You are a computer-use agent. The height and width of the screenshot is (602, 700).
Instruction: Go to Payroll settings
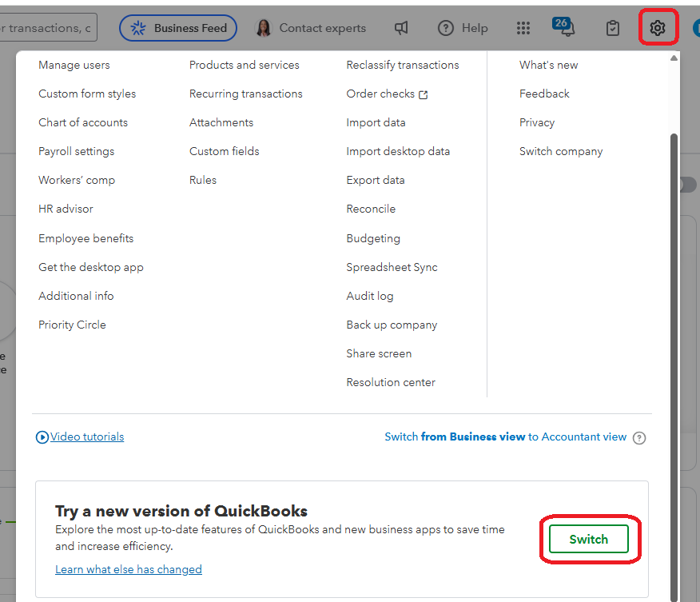click(77, 151)
